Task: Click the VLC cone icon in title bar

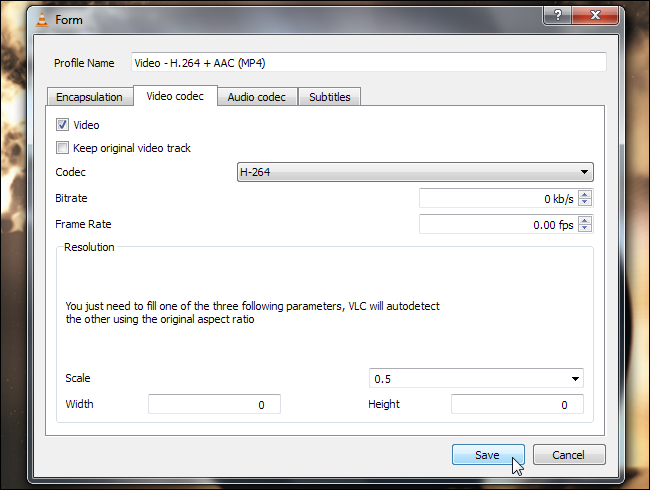Action: click(x=42, y=20)
